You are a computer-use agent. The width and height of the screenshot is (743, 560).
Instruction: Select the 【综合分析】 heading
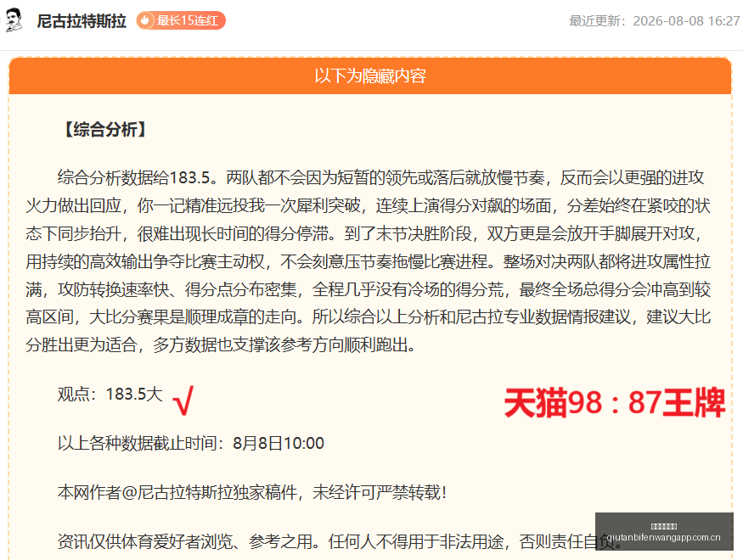tap(105, 129)
